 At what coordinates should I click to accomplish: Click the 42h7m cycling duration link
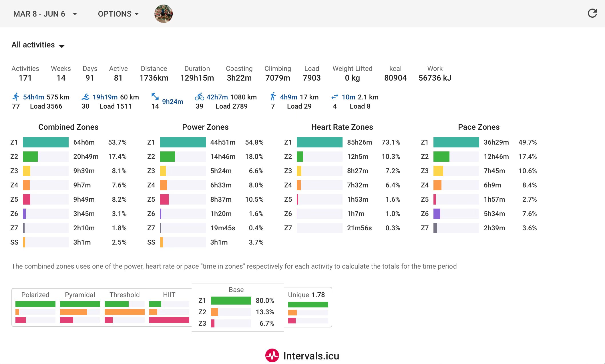(x=217, y=97)
